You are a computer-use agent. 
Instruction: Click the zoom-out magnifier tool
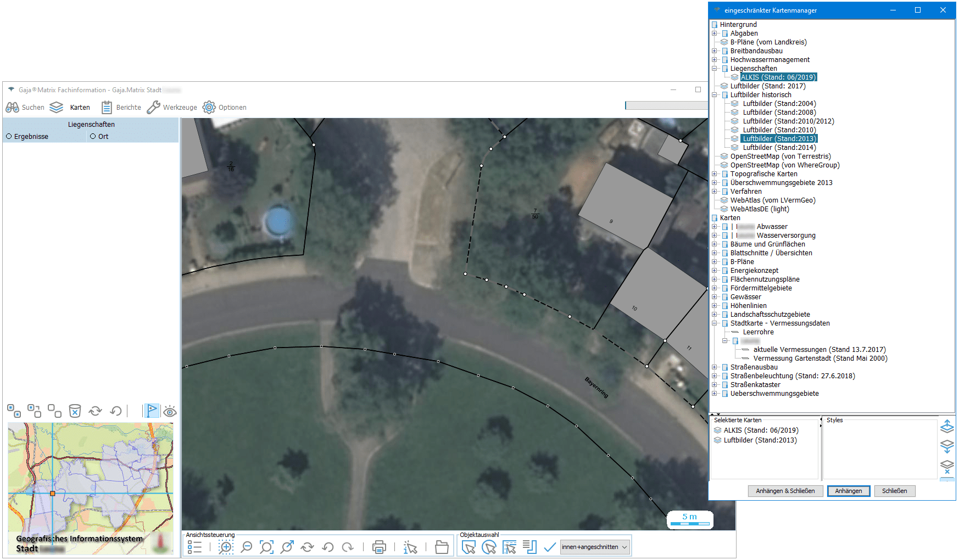tap(247, 547)
